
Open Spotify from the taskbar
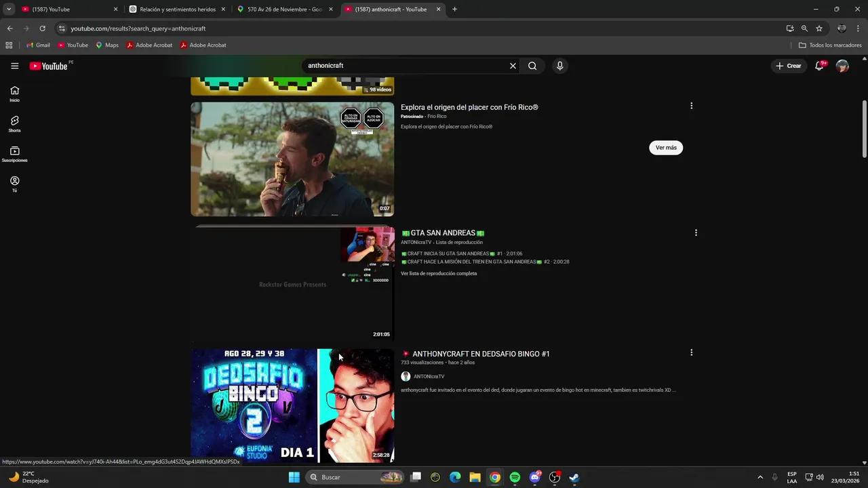tap(515, 477)
